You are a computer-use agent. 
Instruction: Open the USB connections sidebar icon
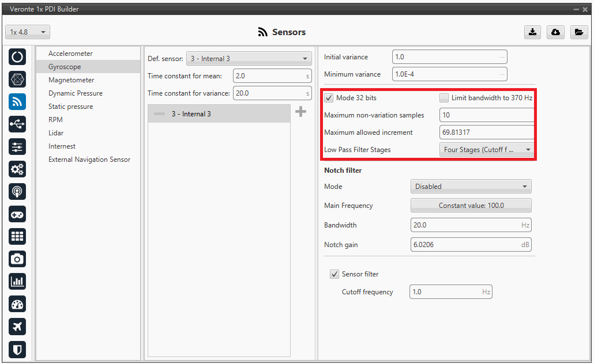click(17, 124)
